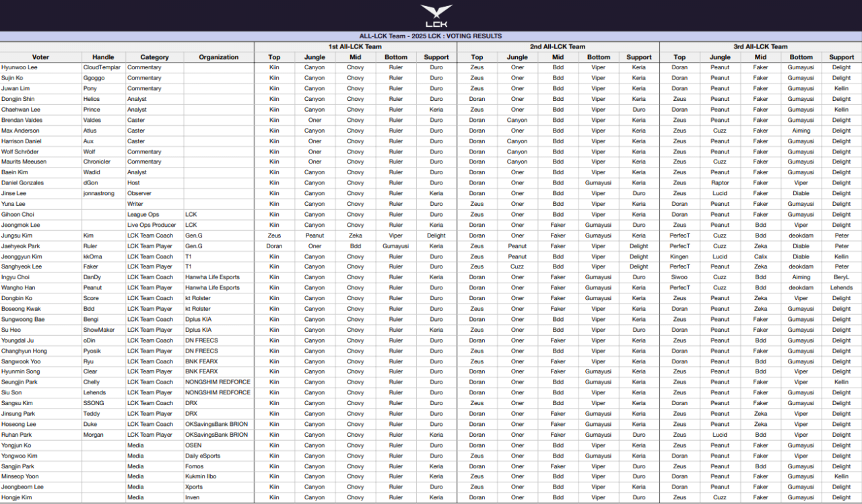The width and height of the screenshot is (862, 504).
Task: Click the LCK logo at the top
Action: pos(436,16)
